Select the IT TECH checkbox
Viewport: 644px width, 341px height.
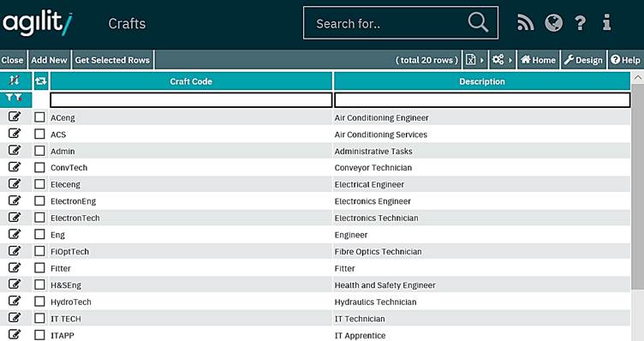(40, 319)
